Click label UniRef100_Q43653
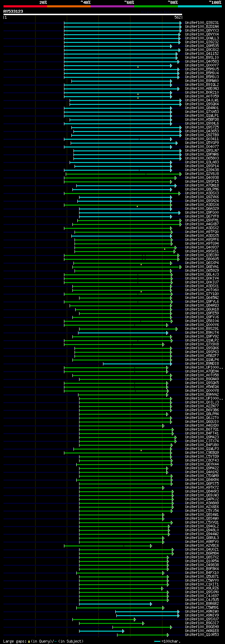225x644 pixels. (x=202, y=131)
